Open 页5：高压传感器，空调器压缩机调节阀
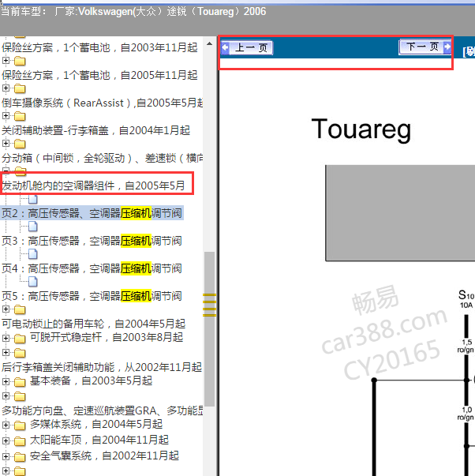This screenshot has width=475, height=476. (x=92, y=296)
